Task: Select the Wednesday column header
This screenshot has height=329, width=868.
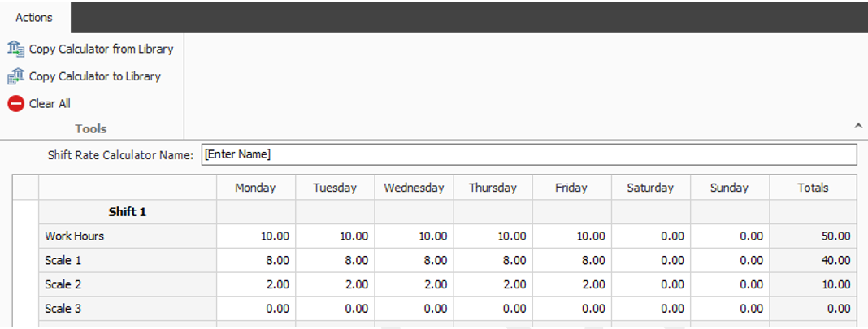Action: (x=414, y=188)
